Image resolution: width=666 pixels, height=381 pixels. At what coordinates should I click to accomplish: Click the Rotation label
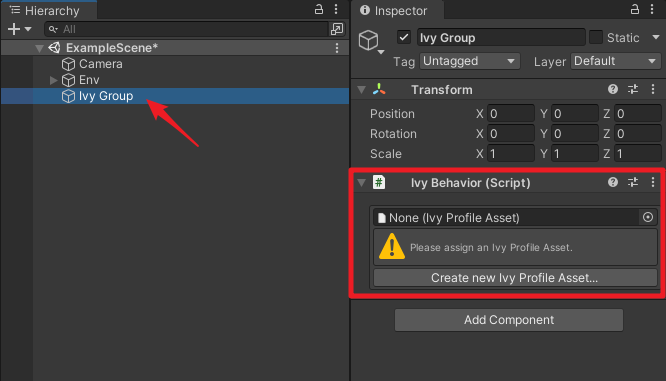[x=393, y=134]
